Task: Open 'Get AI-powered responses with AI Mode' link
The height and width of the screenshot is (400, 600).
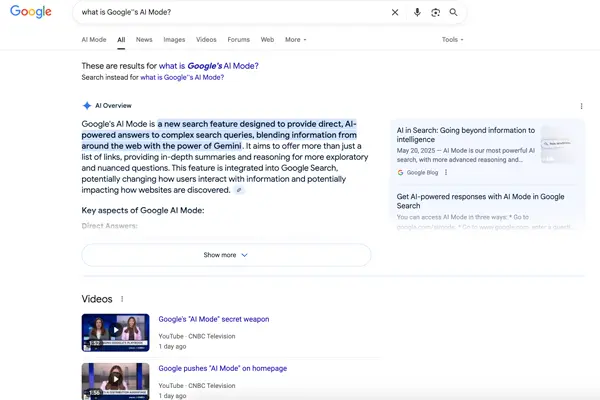Action: (480, 201)
